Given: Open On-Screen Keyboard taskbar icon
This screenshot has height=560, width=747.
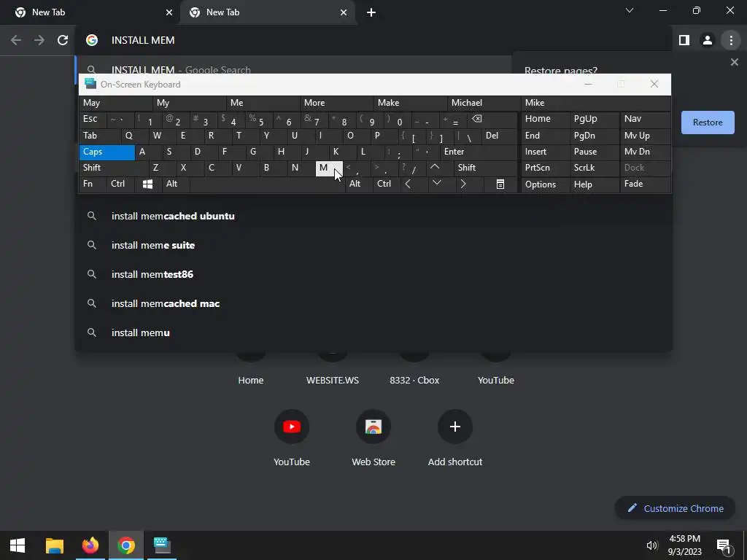Looking at the screenshot, I should coord(162,545).
